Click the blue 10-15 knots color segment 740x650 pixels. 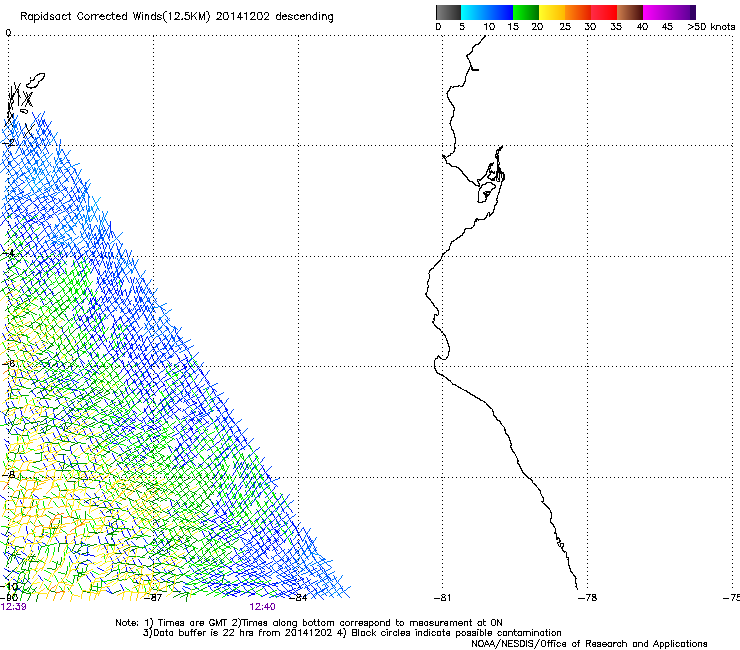pyautogui.click(x=500, y=12)
